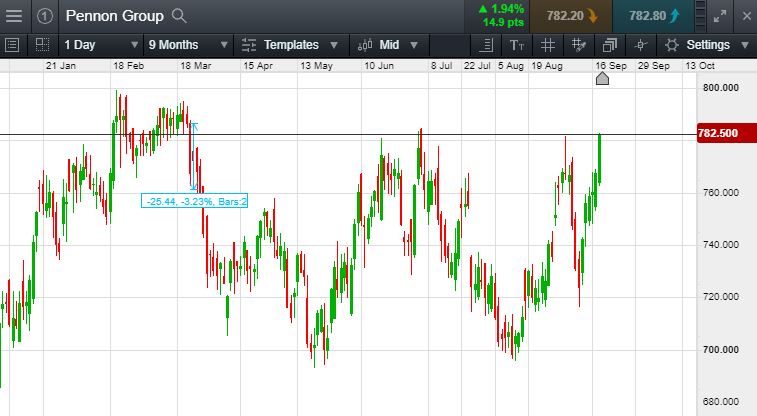Click the 800.000 price axis label
Viewport: 757px width, 416px height.
[721, 88]
